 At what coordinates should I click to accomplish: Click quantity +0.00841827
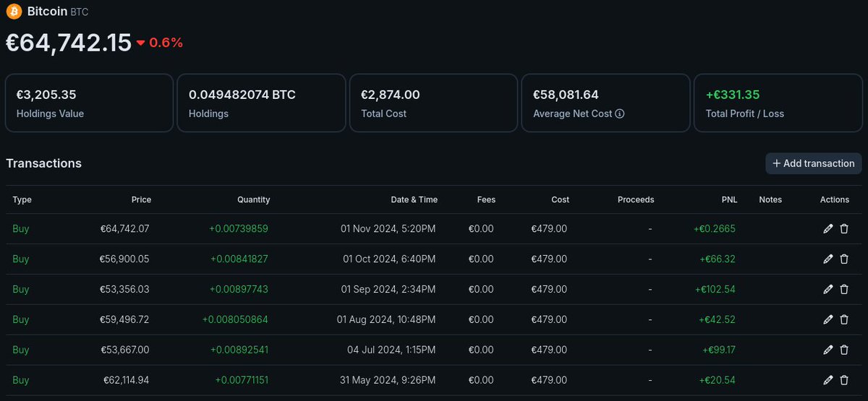click(239, 259)
